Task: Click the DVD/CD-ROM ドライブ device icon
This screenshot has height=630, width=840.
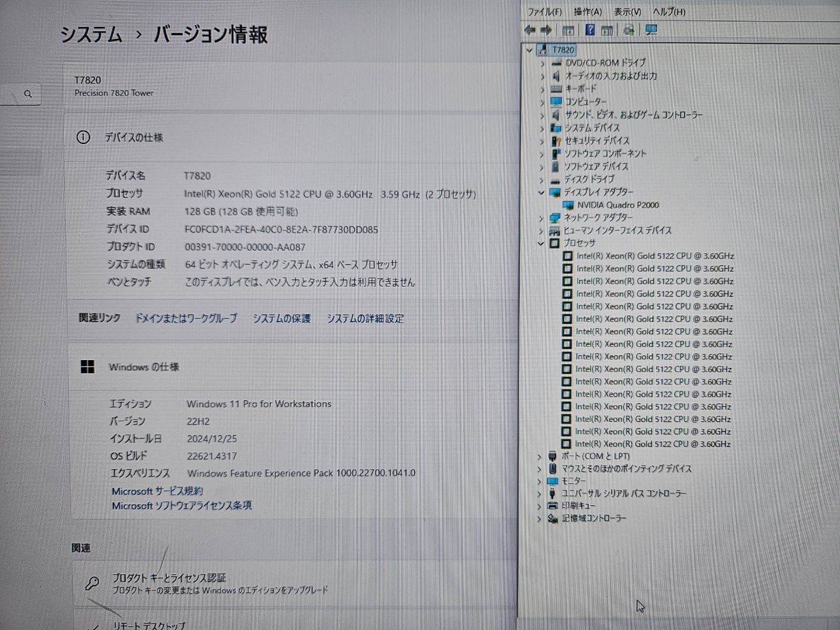Action: (x=556, y=63)
